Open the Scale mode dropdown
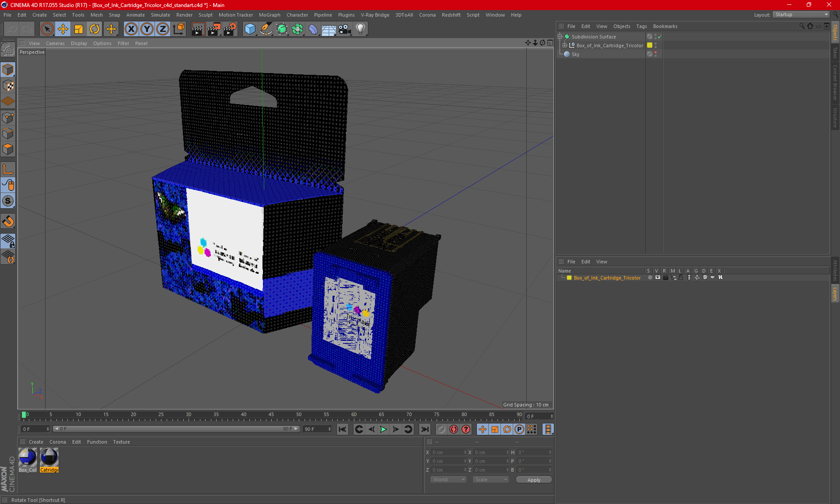The height and width of the screenshot is (504, 840). coord(491,479)
